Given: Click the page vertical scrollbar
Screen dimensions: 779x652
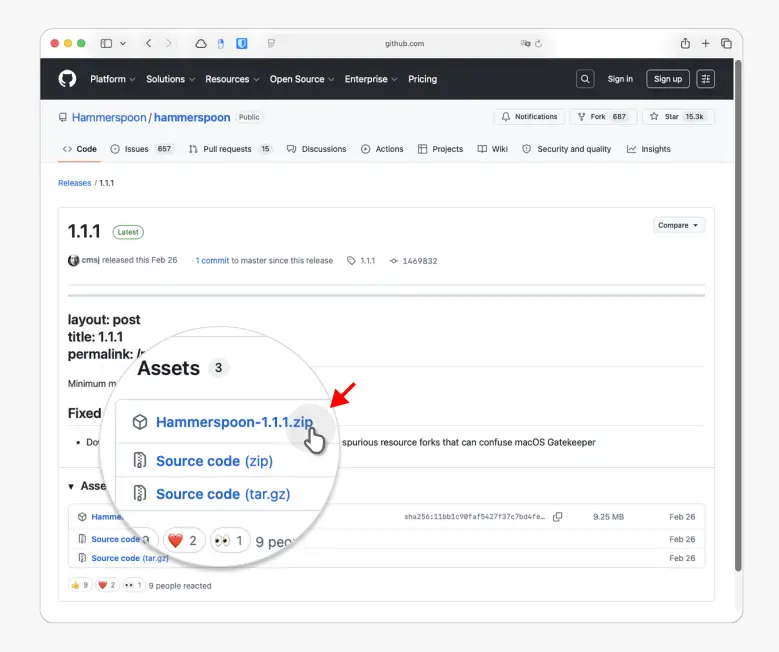Looking at the screenshot, I should 738,316.
